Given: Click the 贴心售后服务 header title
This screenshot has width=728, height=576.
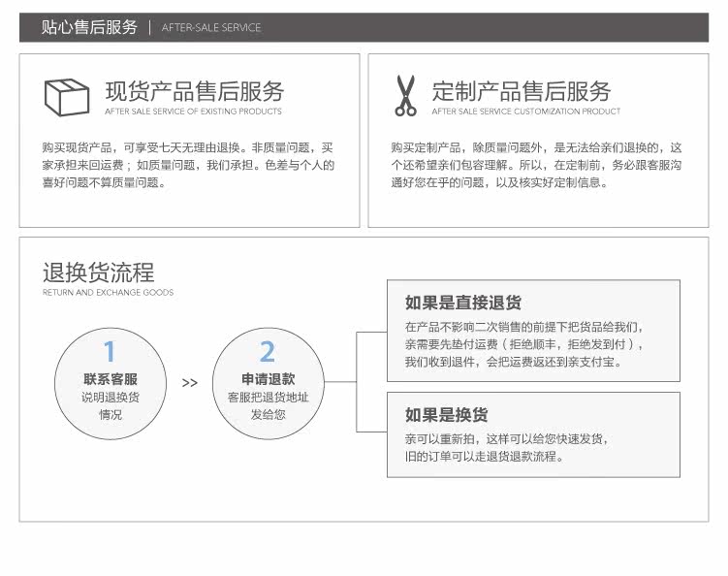Looking at the screenshot, I should [x=89, y=27].
